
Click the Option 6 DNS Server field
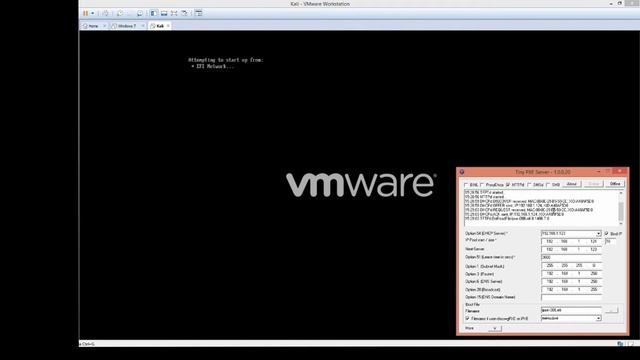[x=571, y=282]
